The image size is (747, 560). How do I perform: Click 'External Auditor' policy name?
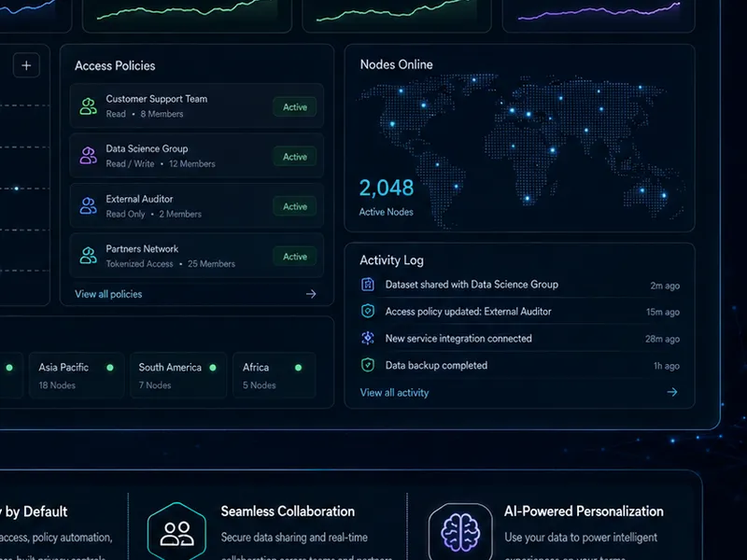click(x=139, y=199)
